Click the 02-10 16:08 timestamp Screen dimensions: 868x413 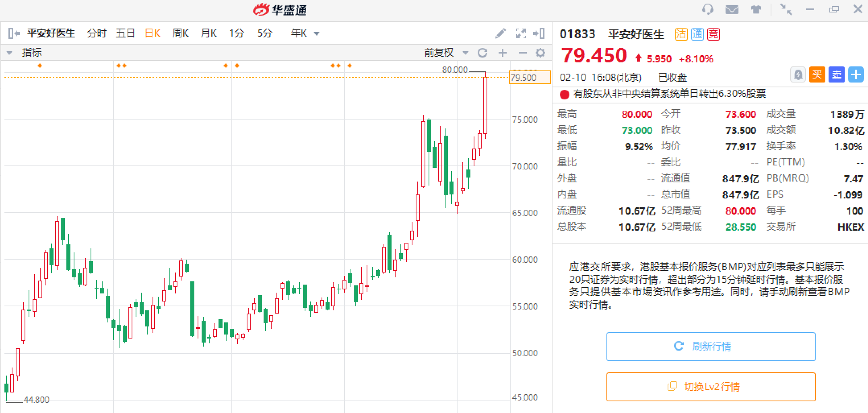click(600, 77)
